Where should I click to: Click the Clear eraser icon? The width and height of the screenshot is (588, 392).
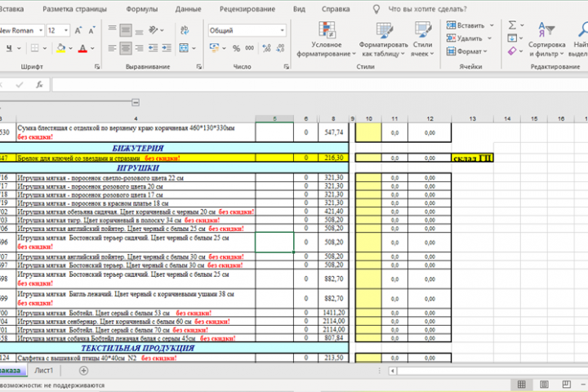click(512, 51)
